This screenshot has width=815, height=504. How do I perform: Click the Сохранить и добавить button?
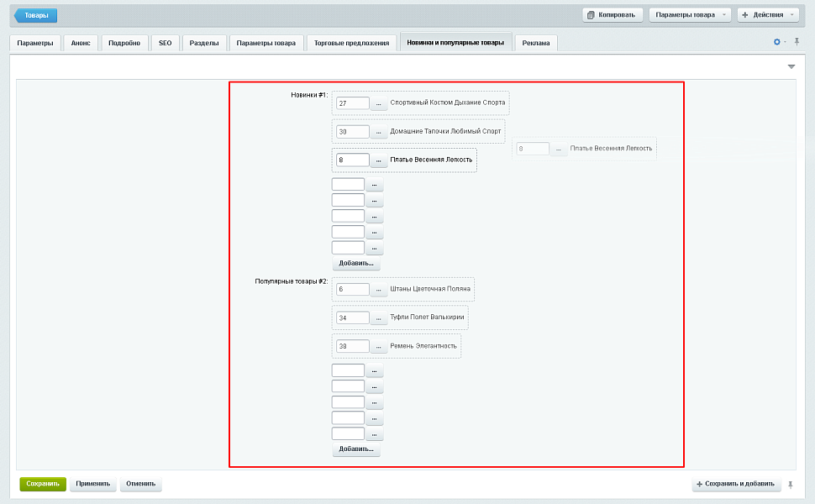[x=736, y=485]
